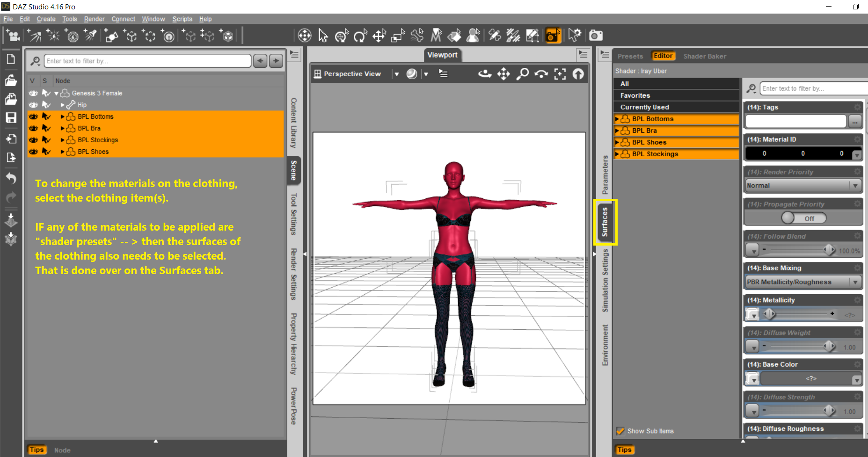Viewport: 868px width, 457px height.
Task: Hide BPL Shoes using its eye icon
Action: click(x=33, y=152)
